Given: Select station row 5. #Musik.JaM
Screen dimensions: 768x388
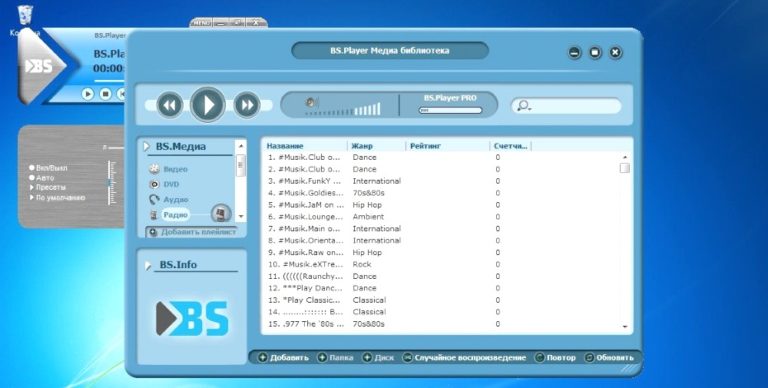Looking at the screenshot, I should click(441, 205).
